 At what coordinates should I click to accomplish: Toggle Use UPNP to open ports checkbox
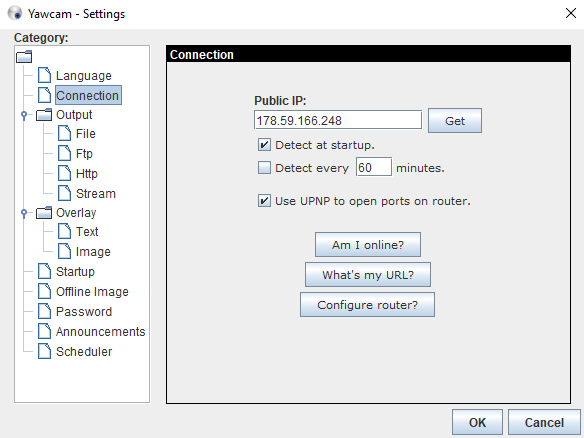coord(264,201)
